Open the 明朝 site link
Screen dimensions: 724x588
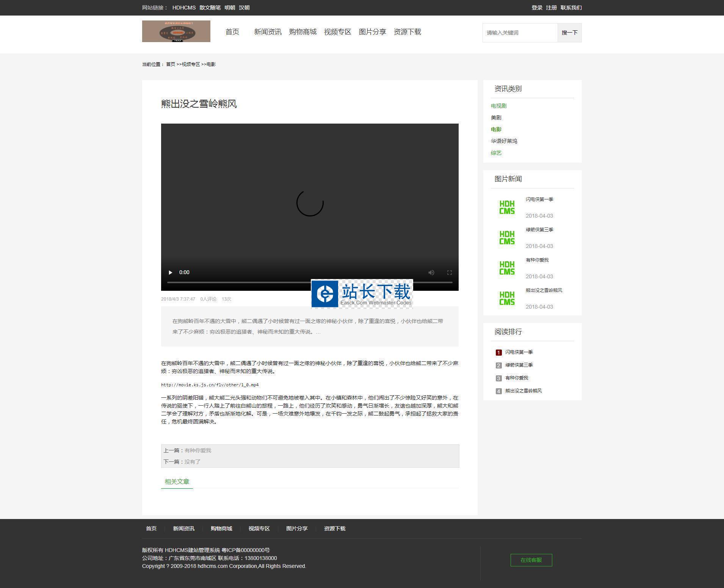[230, 8]
